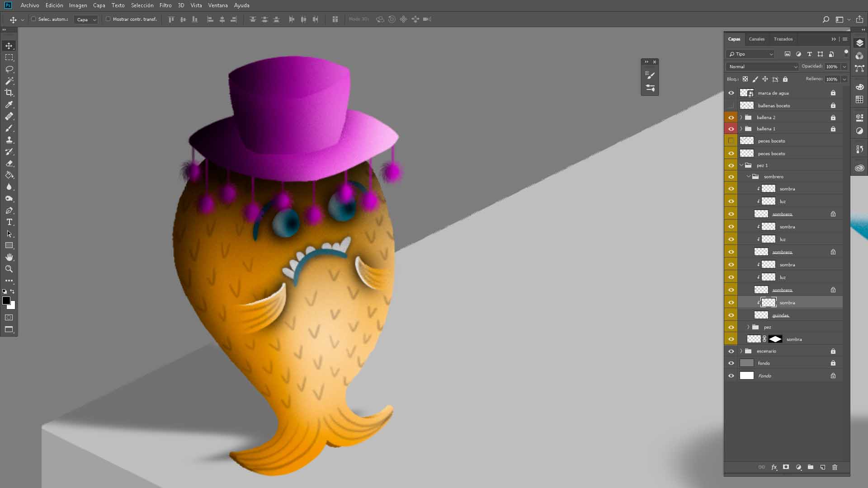This screenshot has width=868, height=488.
Task: Click the foreground color swatch
Action: (x=6, y=300)
